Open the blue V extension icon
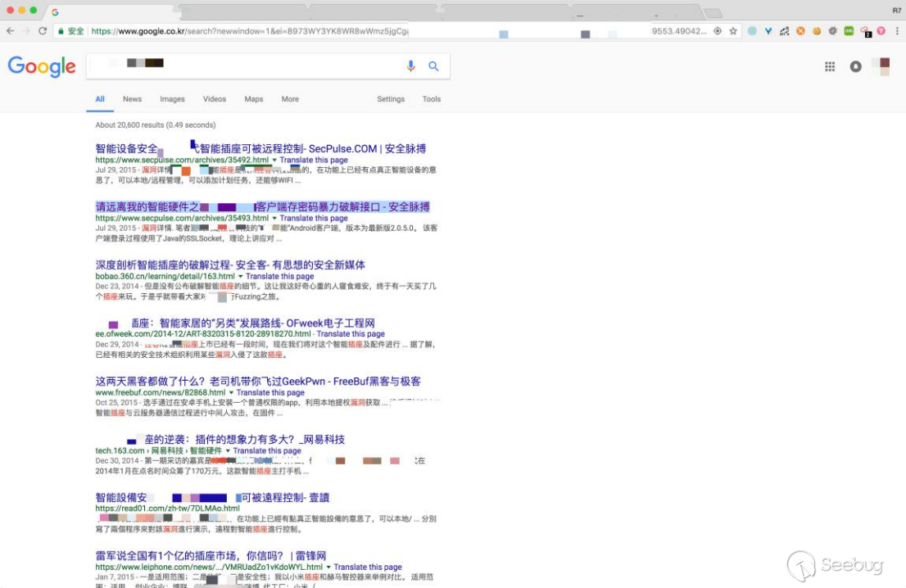Image resolution: width=906 pixels, height=588 pixels. pyautogui.click(x=768, y=31)
